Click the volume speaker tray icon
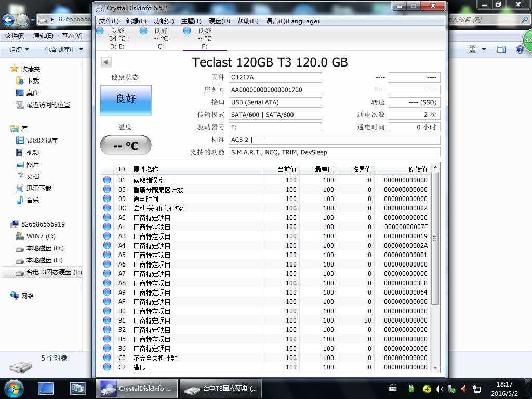The height and width of the screenshot is (399, 532). pos(440,389)
